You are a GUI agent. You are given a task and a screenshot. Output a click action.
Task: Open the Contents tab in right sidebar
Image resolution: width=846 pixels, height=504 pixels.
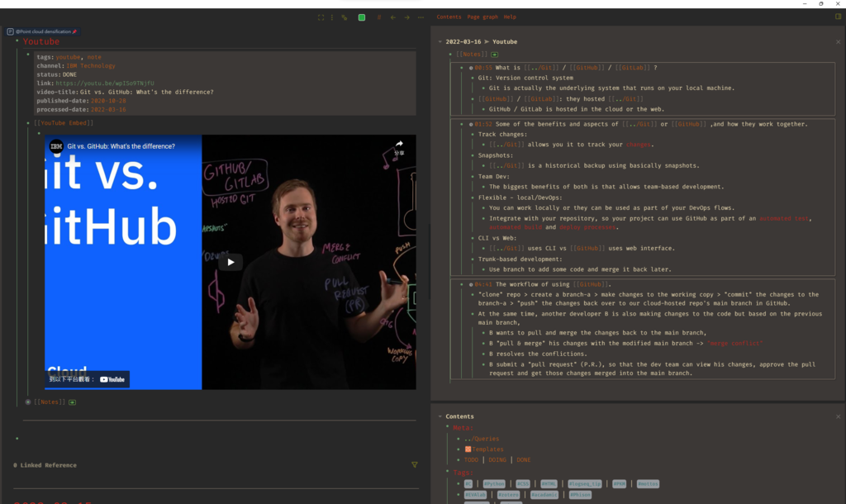pos(449,17)
